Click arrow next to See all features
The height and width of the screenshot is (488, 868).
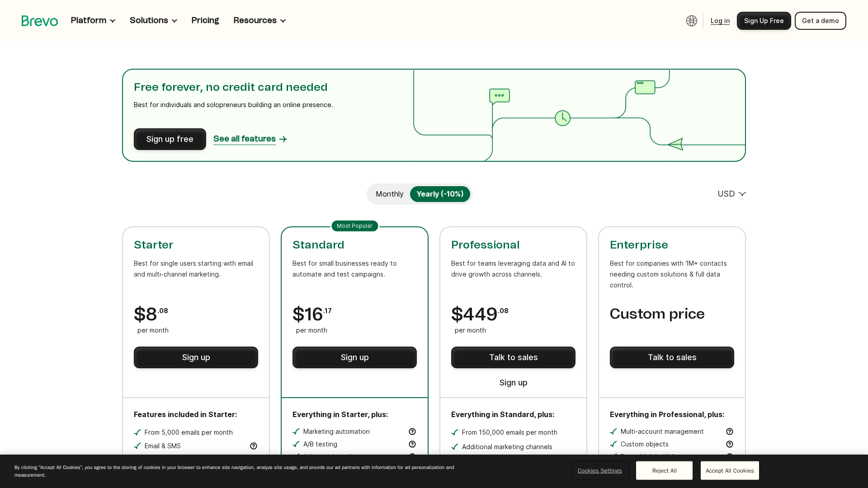point(283,139)
